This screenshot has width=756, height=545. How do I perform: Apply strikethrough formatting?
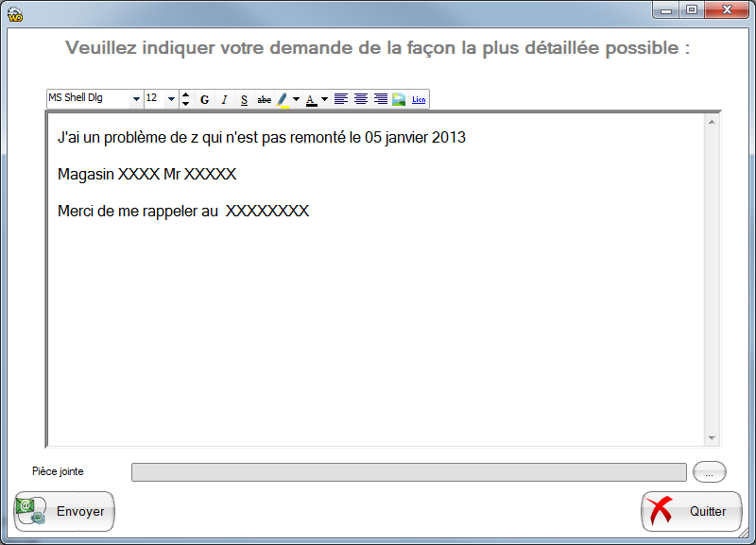[x=265, y=98]
